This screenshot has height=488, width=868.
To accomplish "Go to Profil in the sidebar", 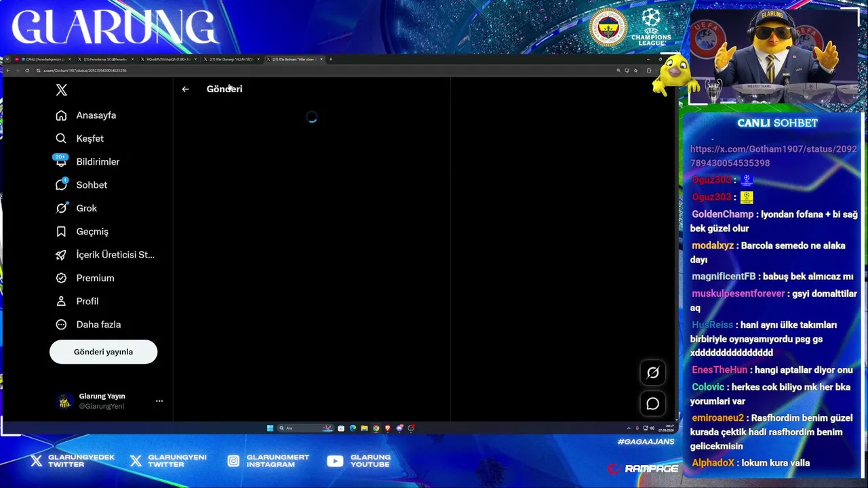I will coord(77,301).
